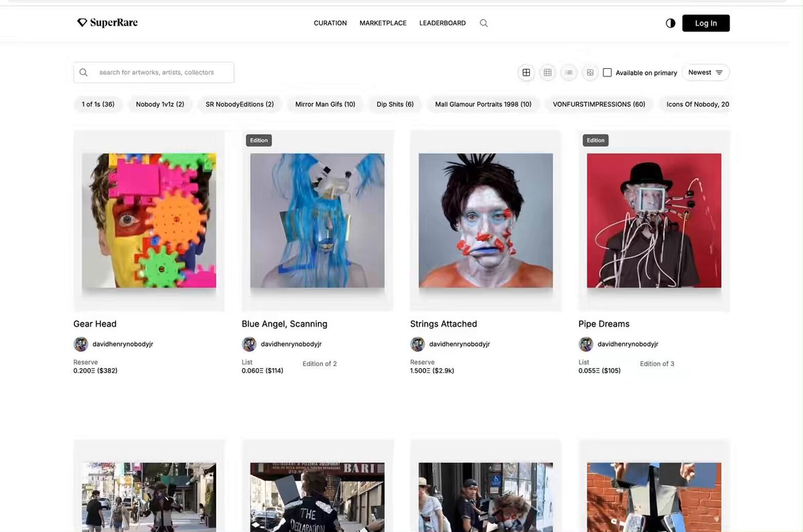Image resolution: width=803 pixels, height=532 pixels.
Task: Filter by the 1 of 1s (36) collection
Action: click(98, 104)
